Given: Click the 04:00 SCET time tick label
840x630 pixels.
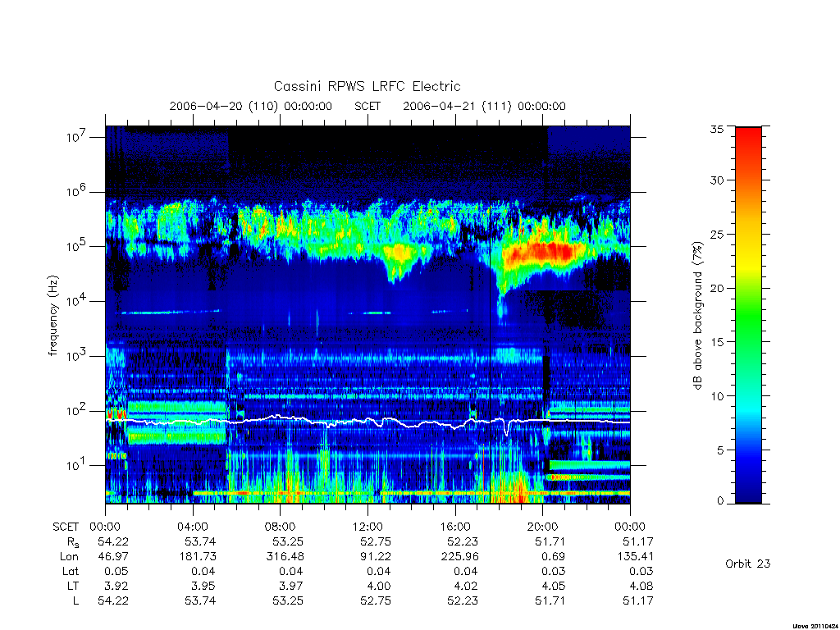Looking at the screenshot, I should (x=193, y=527).
